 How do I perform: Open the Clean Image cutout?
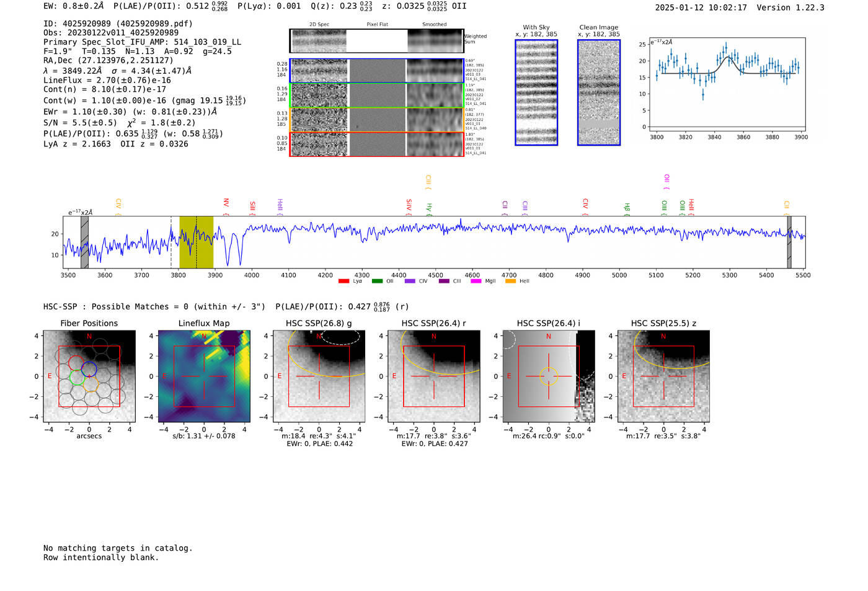[599, 92]
